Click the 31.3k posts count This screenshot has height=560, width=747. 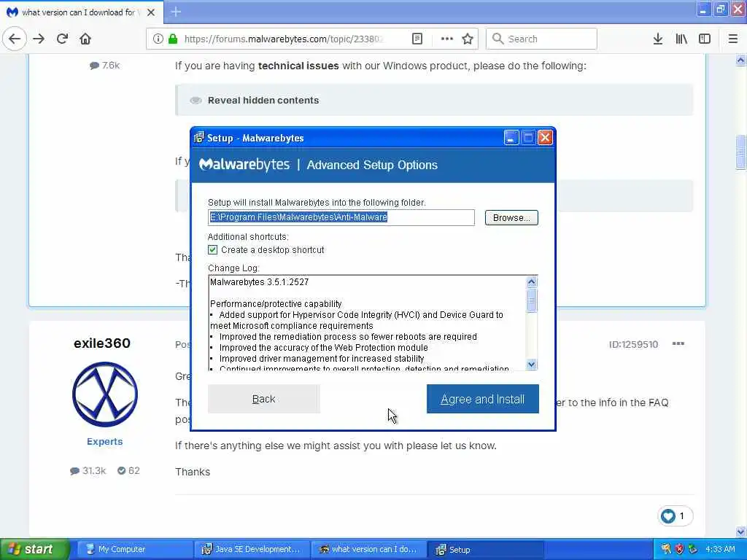(88, 471)
